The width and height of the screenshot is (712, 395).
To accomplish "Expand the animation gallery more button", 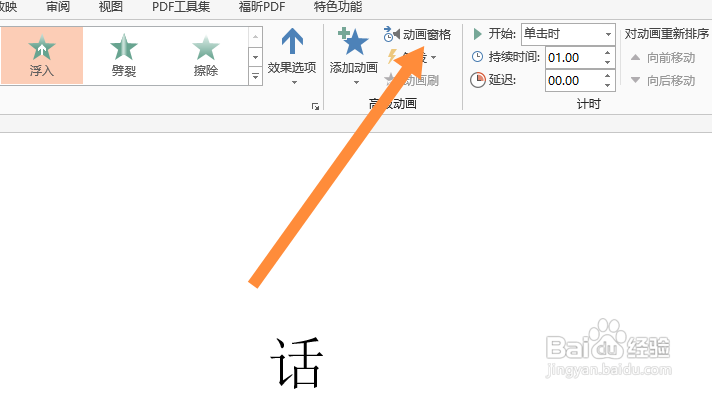I will pos(256,76).
